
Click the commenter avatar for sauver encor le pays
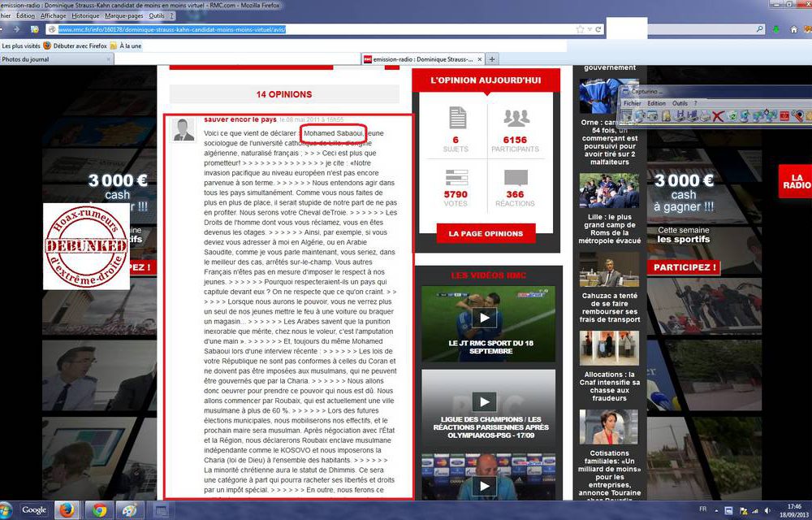pos(184,129)
